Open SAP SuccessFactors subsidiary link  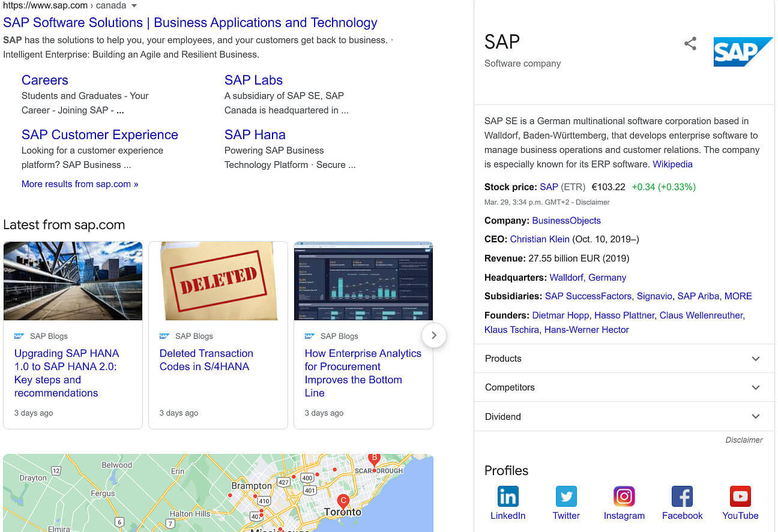[588, 296]
